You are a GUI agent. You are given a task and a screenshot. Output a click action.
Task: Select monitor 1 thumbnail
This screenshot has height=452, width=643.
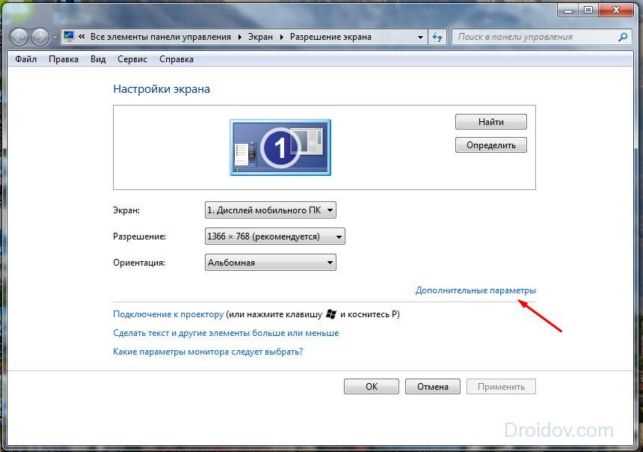pos(280,147)
